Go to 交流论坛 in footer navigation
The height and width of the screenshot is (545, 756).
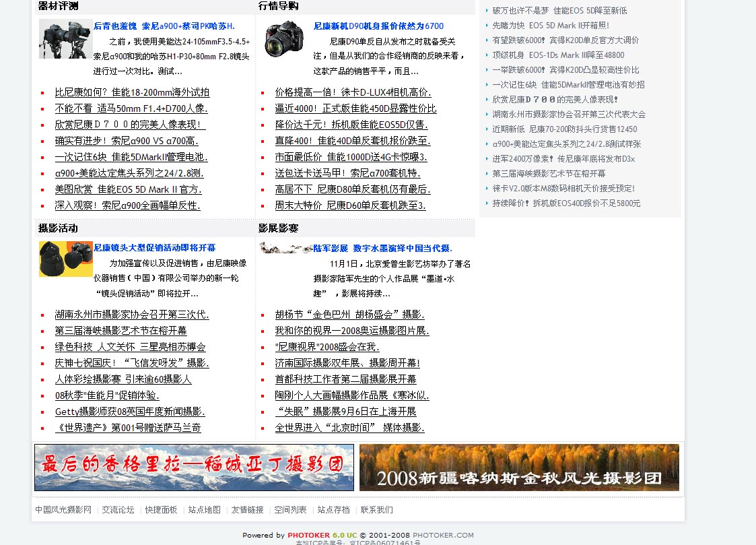[x=118, y=510]
